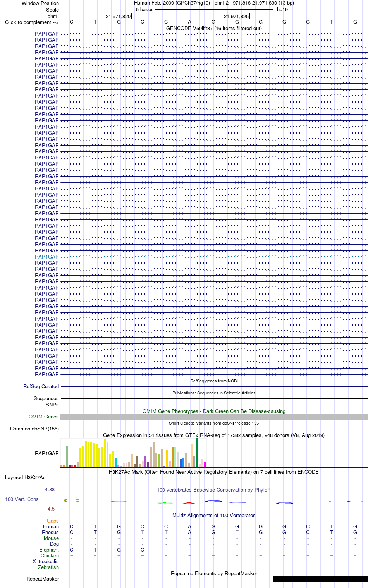
Task: Click the magenta bar at the GTEx chart's end
Action: coord(205,464)
